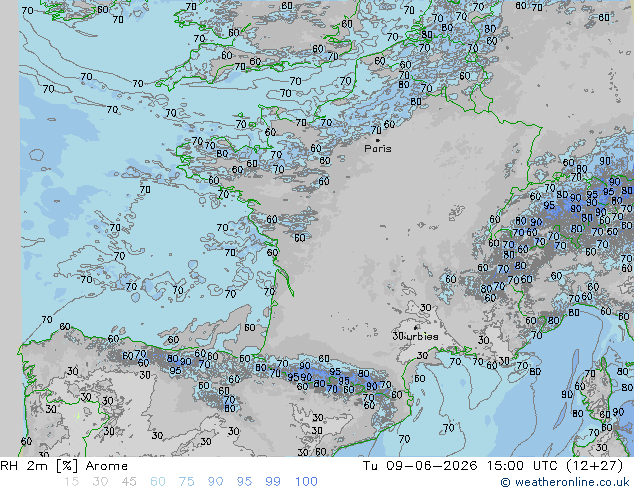Click the Paris city label
Screen dimensions: 634x490
(378, 149)
